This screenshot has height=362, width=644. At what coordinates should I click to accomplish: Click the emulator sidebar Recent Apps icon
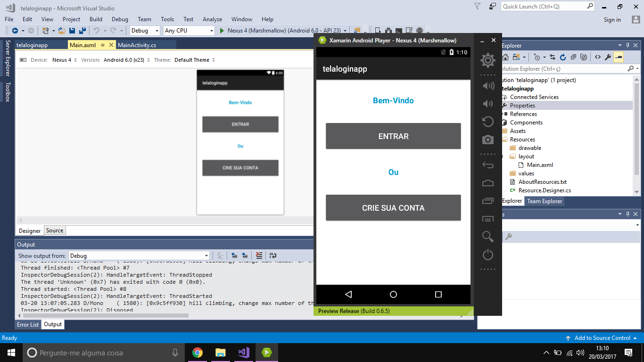488,201
